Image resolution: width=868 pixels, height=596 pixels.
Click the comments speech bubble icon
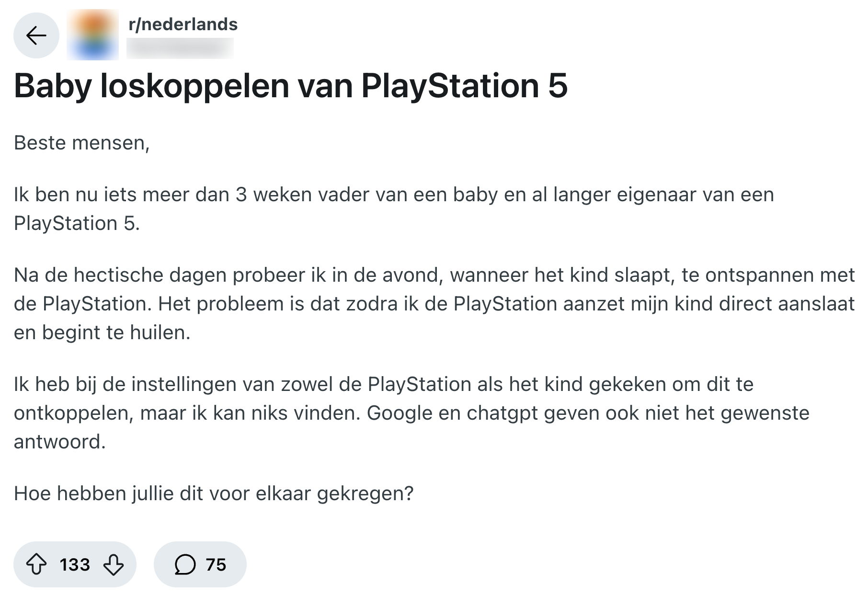click(185, 564)
